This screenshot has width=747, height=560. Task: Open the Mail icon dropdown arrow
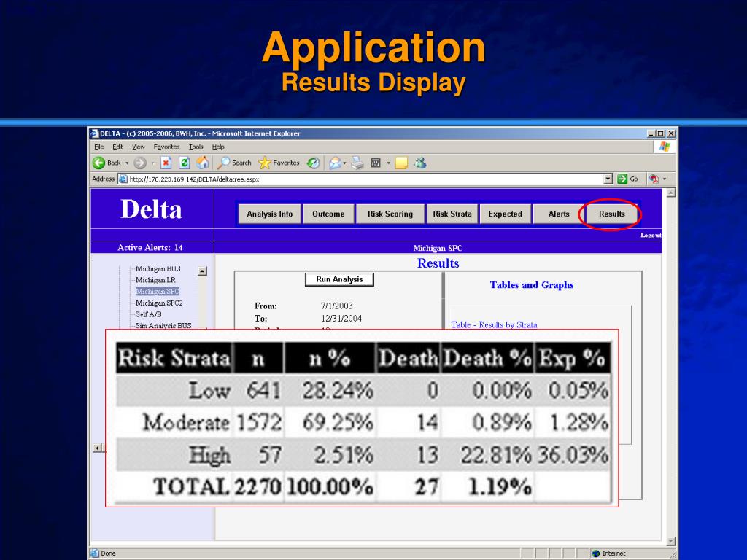pos(344,163)
